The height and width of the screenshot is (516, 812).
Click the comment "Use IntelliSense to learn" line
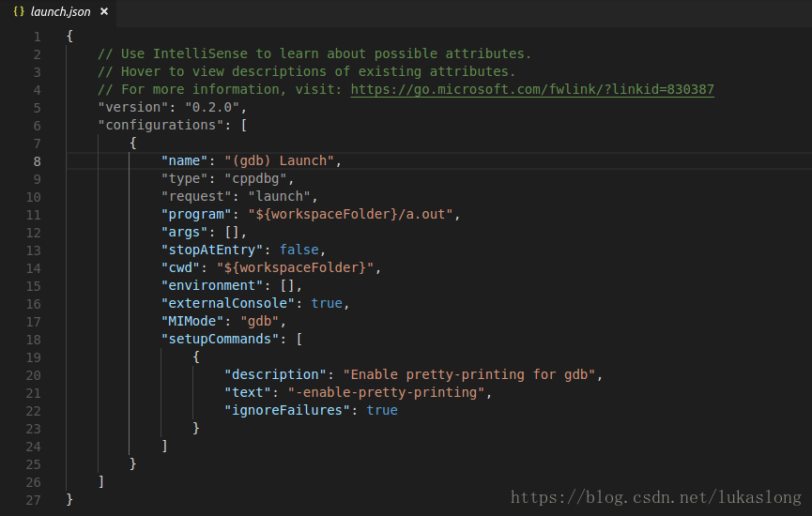(314, 53)
